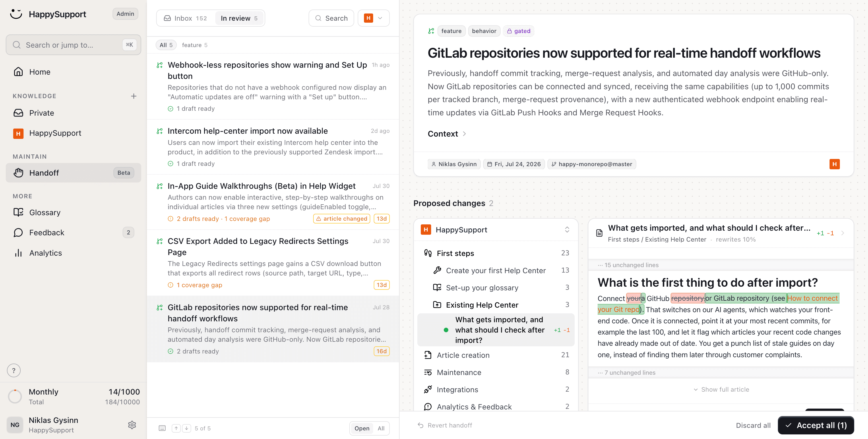Screen dimensions: 868x439
Task: Select the All 5 filter chip
Action: [x=166, y=45]
